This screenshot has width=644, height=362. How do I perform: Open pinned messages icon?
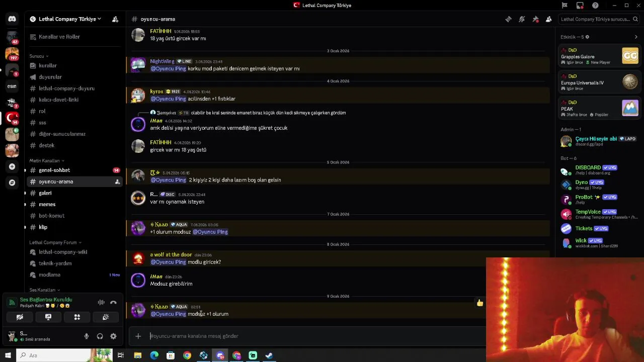coord(535,19)
